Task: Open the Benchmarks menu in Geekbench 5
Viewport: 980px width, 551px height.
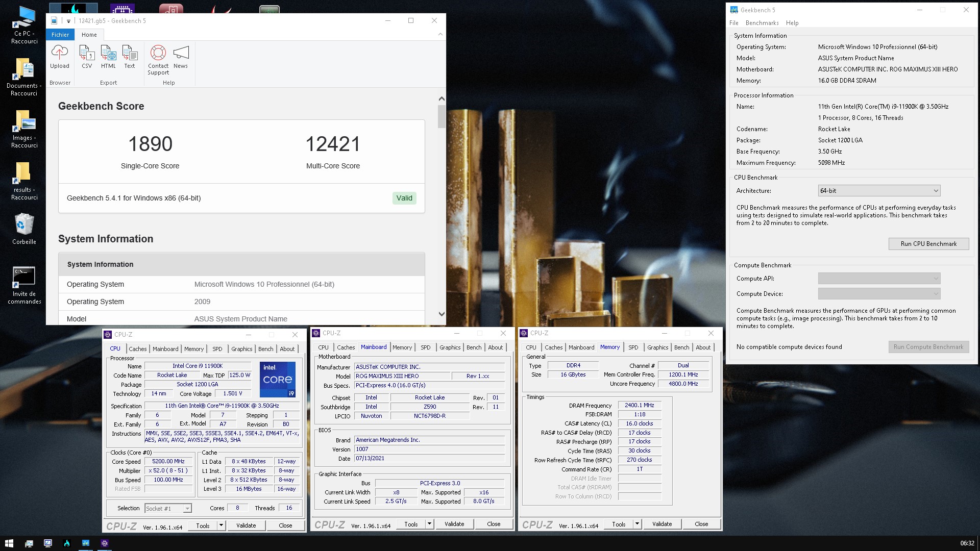Action: [x=762, y=23]
